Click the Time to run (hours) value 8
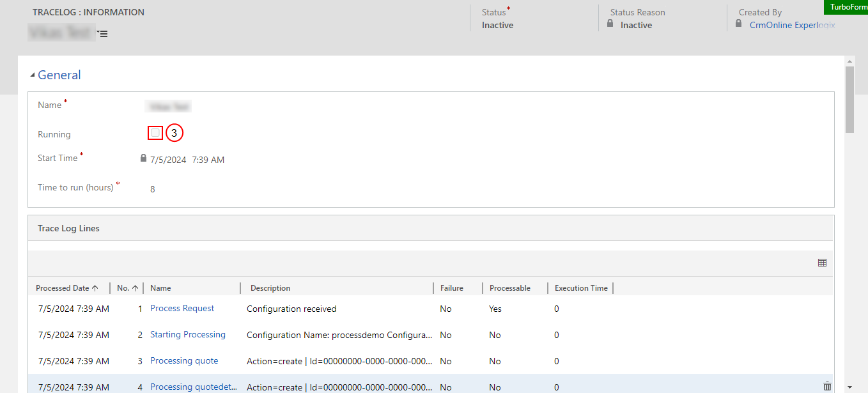Screen dimensions: 868x393 pyautogui.click(x=153, y=189)
